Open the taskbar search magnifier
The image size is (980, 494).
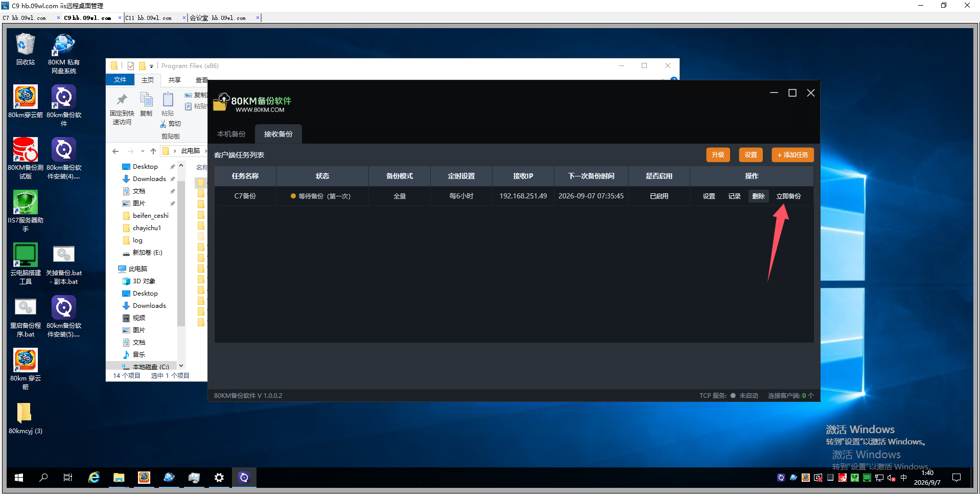tap(43, 478)
